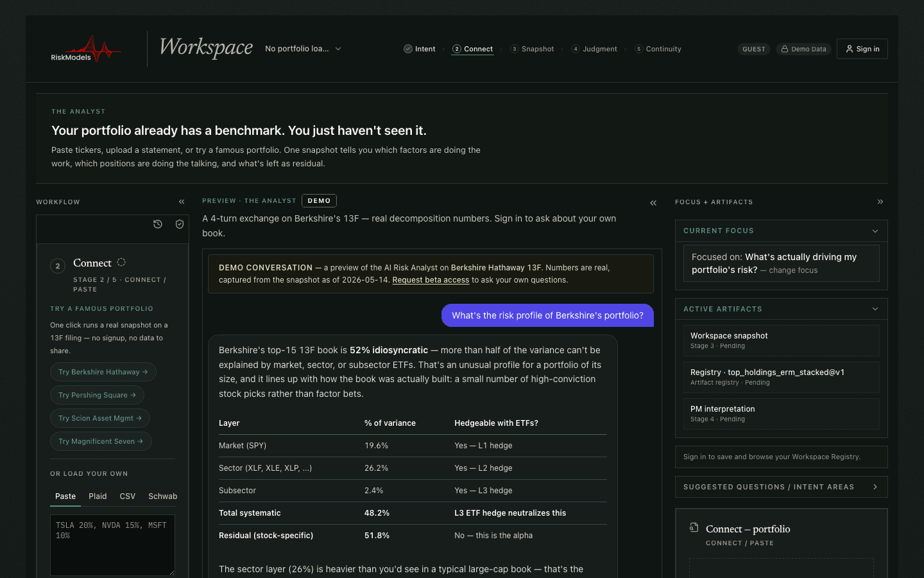Switch to the Plaid tab
Screen dimensions: 924x578
[98, 496]
